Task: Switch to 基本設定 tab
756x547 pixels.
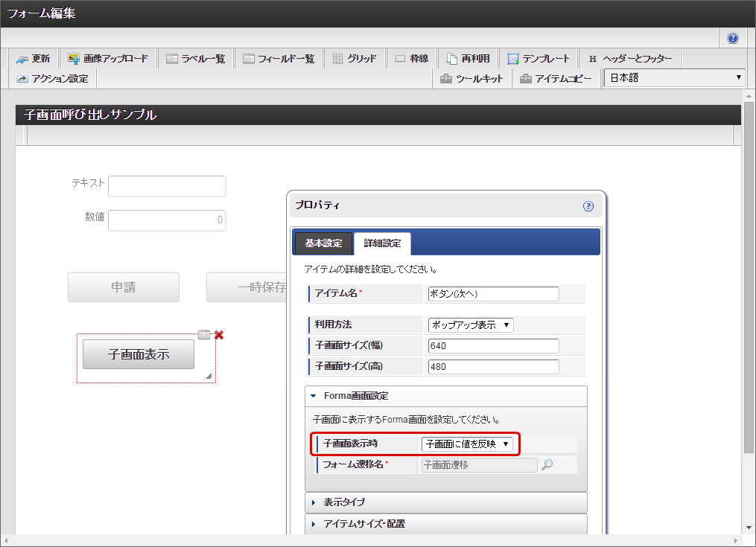Action: (323, 243)
